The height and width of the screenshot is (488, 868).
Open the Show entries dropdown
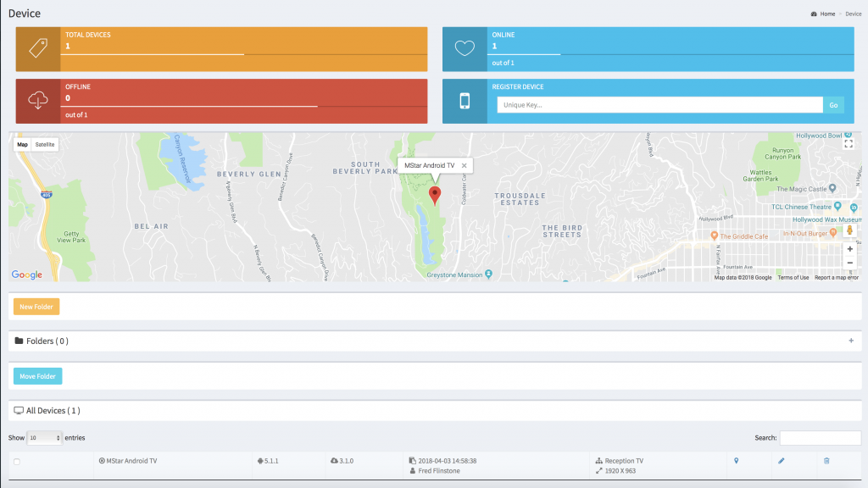click(44, 438)
